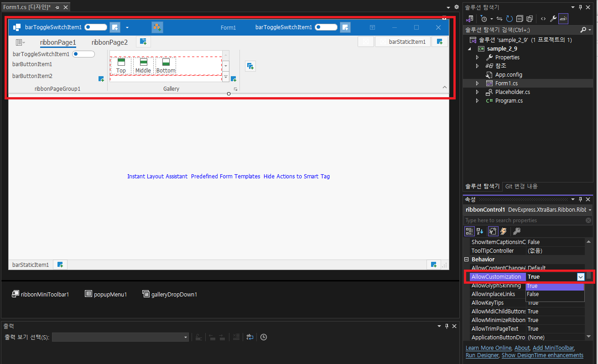Open Gallery group caption dialog launcher button
Screen dimensions: 598x364
click(x=235, y=89)
